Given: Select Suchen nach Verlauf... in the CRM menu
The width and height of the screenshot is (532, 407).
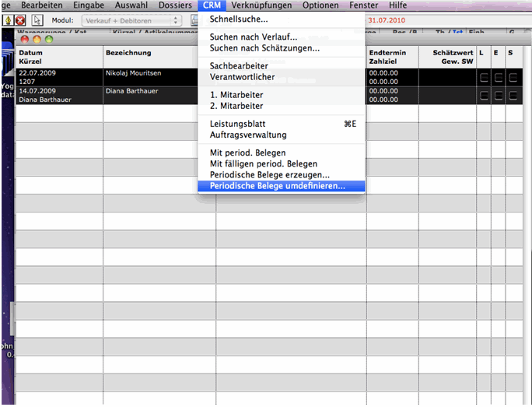Looking at the screenshot, I should coord(254,37).
